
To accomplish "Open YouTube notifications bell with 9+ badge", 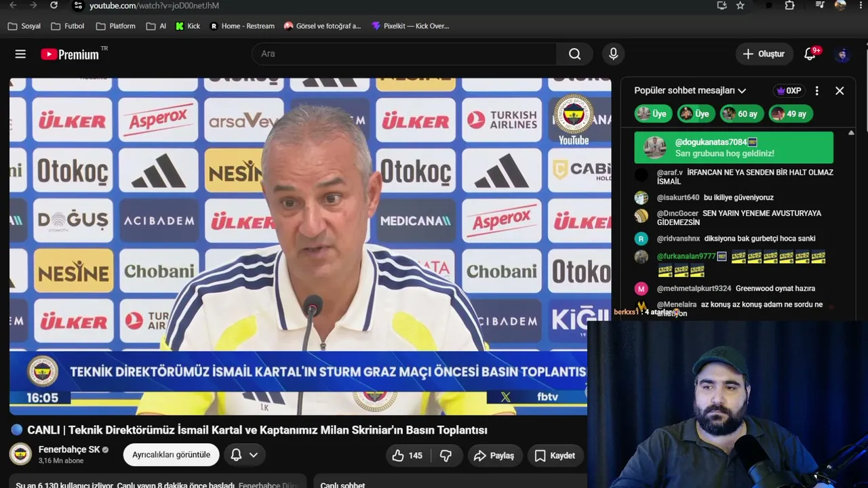I will pyautogui.click(x=810, y=54).
